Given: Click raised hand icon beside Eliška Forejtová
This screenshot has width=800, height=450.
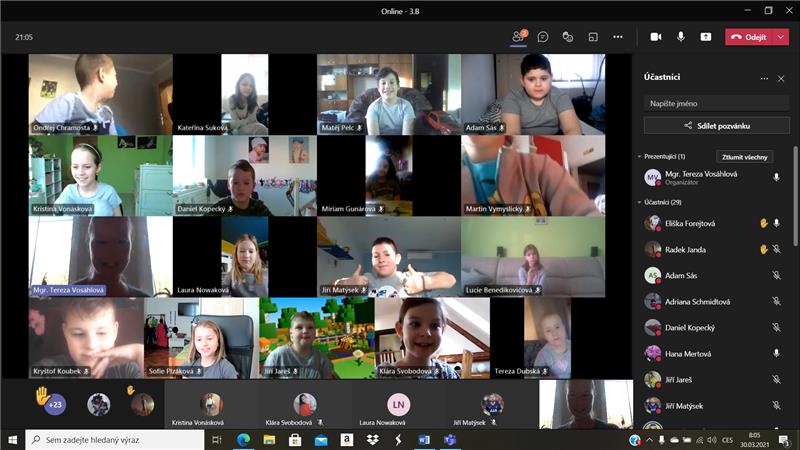Looking at the screenshot, I should (764, 223).
